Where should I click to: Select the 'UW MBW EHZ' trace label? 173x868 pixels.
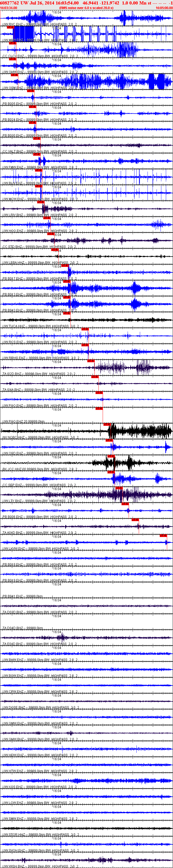40,40
